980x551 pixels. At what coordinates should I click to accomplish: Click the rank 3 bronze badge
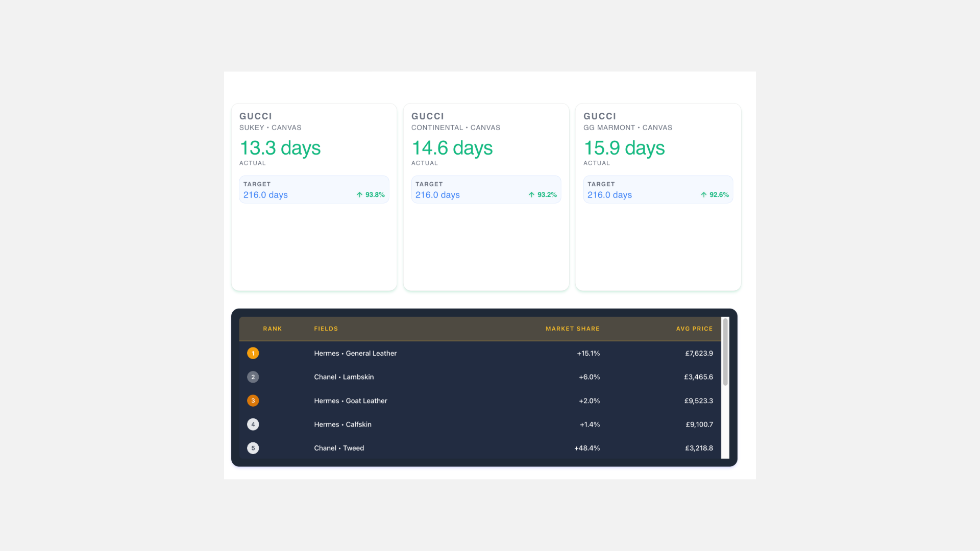253,400
